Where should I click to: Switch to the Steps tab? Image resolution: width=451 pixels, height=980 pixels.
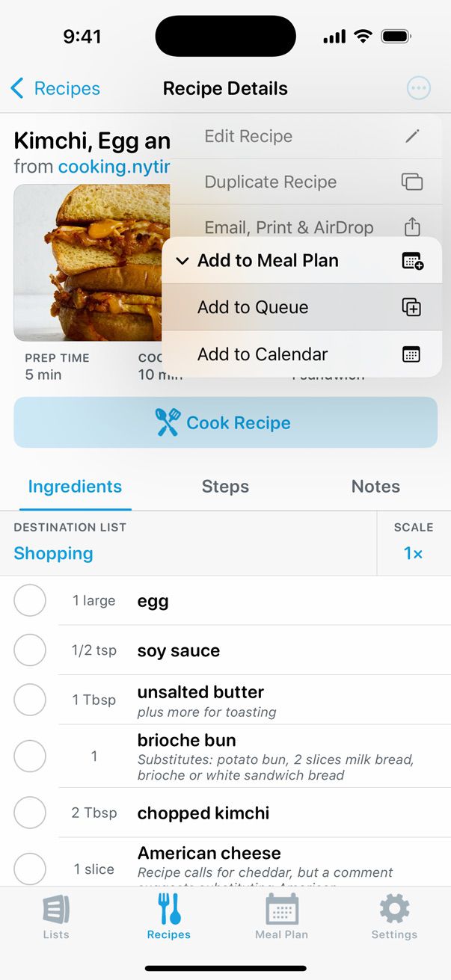tap(225, 487)
